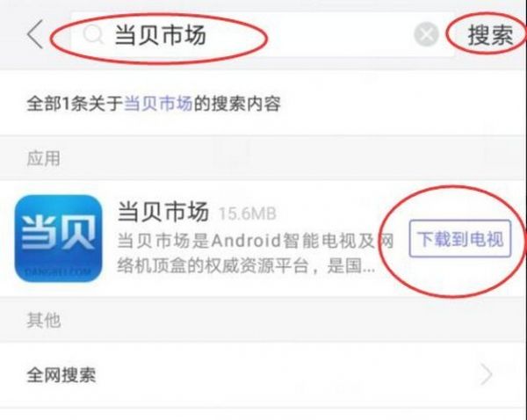Click 的搜索内容 text in the summary
Image resolution: width=527 pixels, height=420 pixels.
[237, 103]
